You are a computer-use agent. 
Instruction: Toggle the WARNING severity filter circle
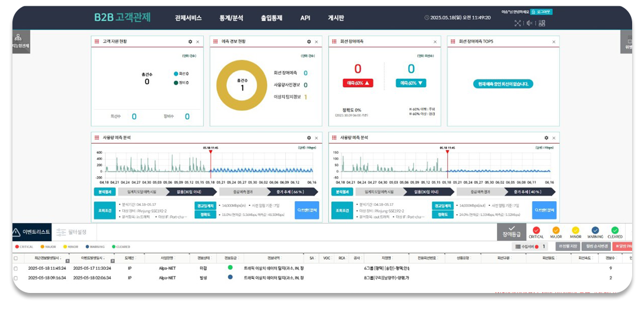595,231
